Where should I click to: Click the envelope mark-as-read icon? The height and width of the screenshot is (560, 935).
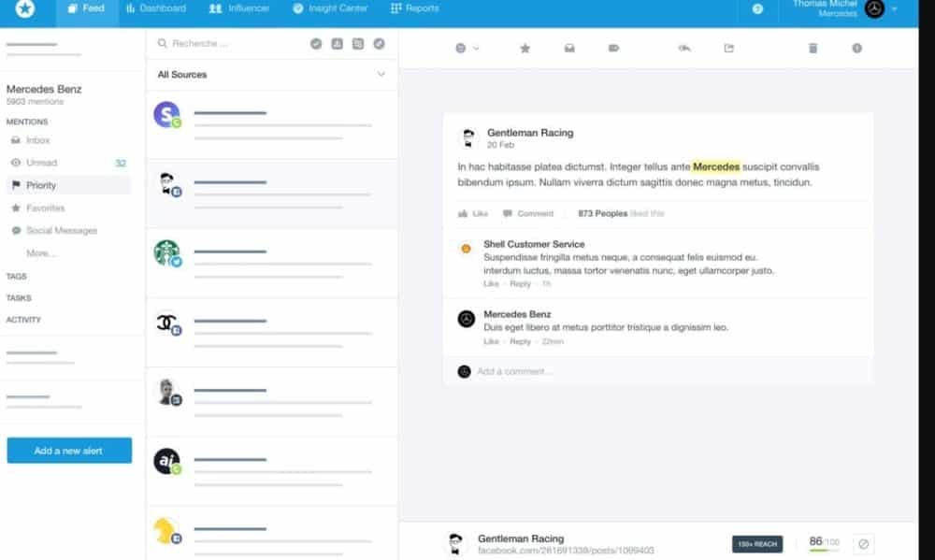click(x=568, y=49)
